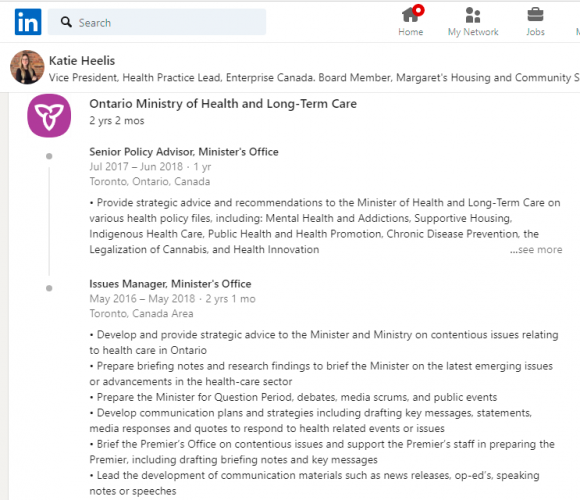Click Issues Manager, Minister's Office title
The width and height of the screenshot is (580, 500).
170,284
